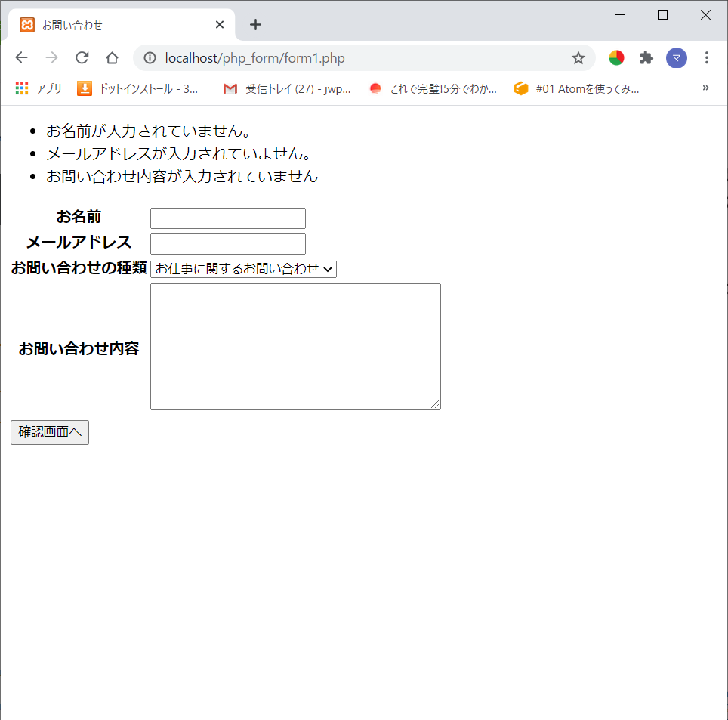Open the Extensions puzzle piece menu
Screen dimensions: 728x720
click(x=646, y=57)
